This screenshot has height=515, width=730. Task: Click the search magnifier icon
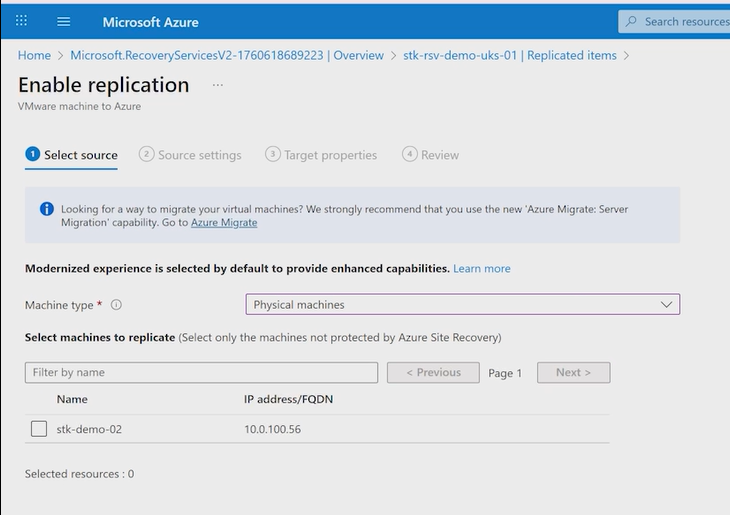click(631, 21)
